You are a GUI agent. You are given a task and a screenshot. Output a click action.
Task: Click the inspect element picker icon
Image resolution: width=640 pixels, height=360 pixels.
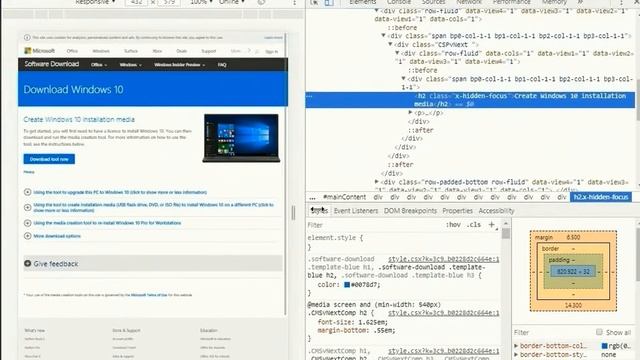coord(314,2)
